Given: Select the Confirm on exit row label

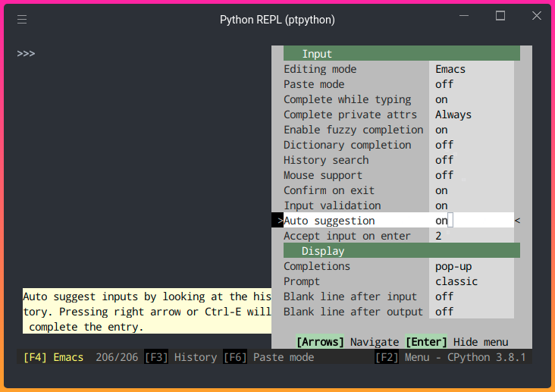Looking at the screenshot, I should [329, 190].
